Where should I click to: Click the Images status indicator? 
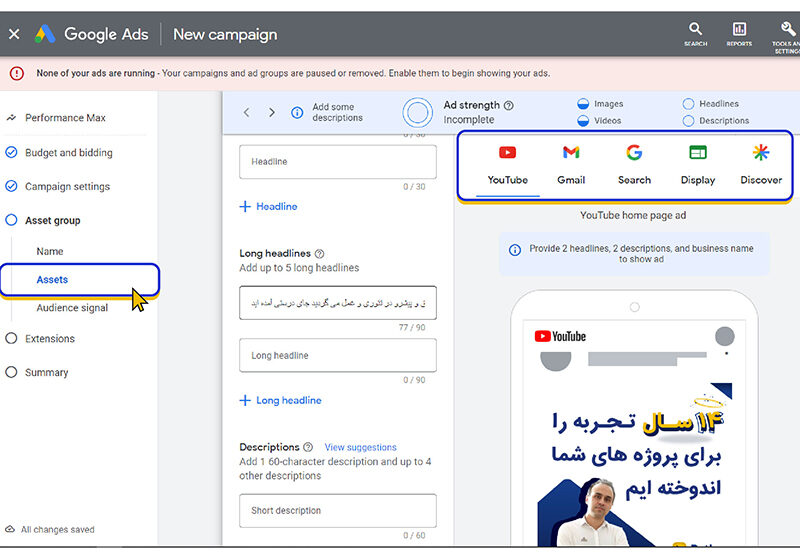click(583, 104)
